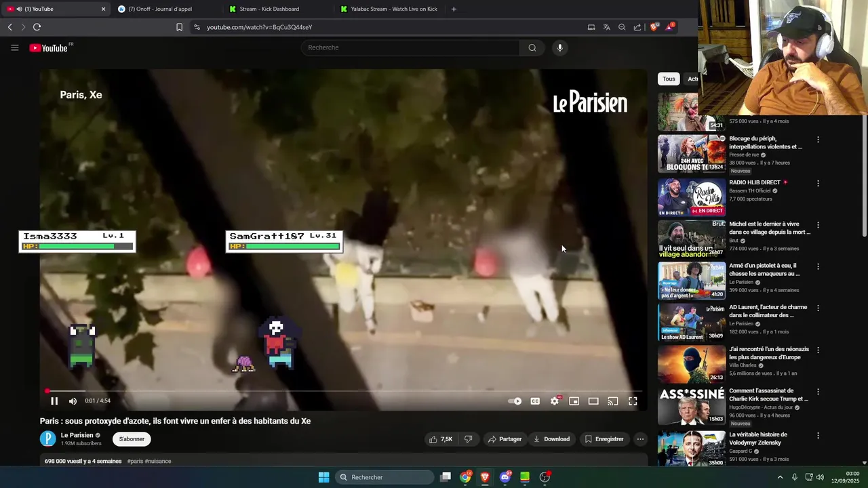The height and width of the screenshot is (488, 868).
Task: Pause the YouTube video
Action: 54,401
